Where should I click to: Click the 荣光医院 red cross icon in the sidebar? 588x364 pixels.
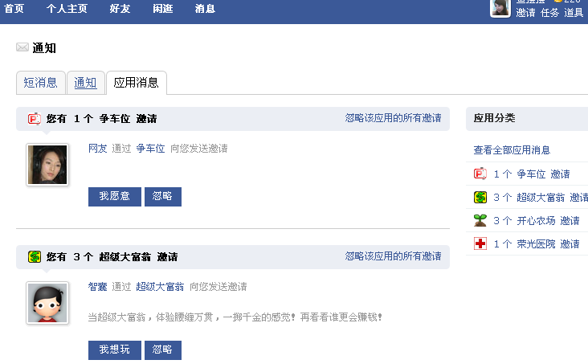480,243
